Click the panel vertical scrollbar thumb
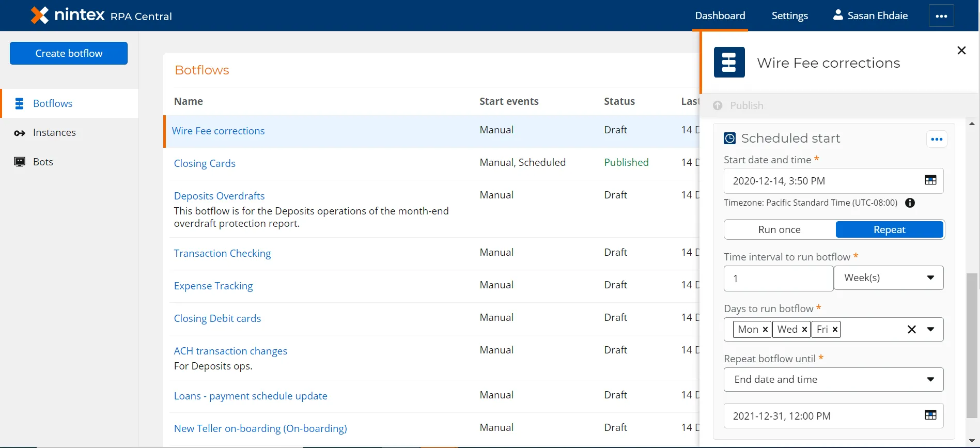Image resolution: width=980 pixels, height=448 pixels. (972, 345)
